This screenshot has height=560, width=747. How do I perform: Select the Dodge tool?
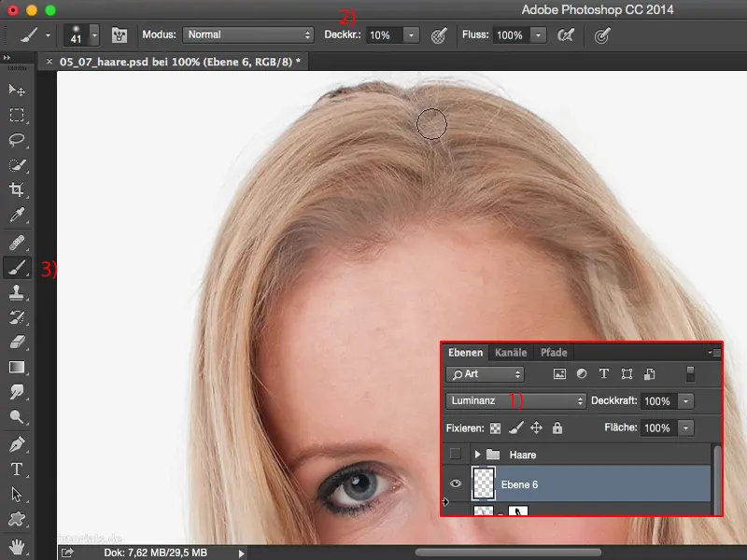(x=17, y=416)
